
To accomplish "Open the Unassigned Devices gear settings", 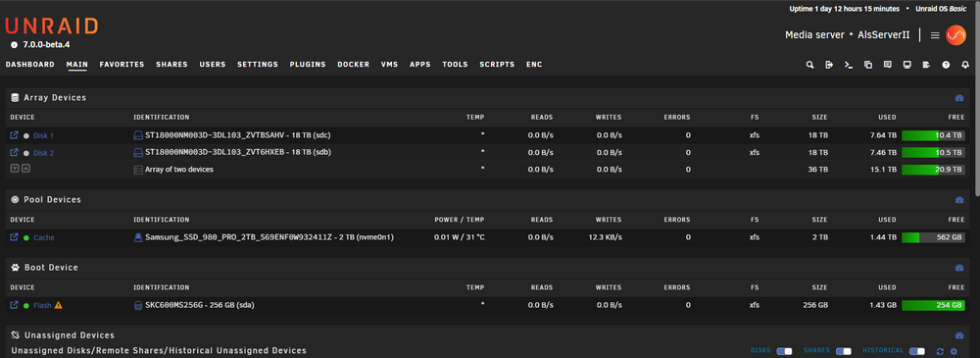I will coord(954,351).
